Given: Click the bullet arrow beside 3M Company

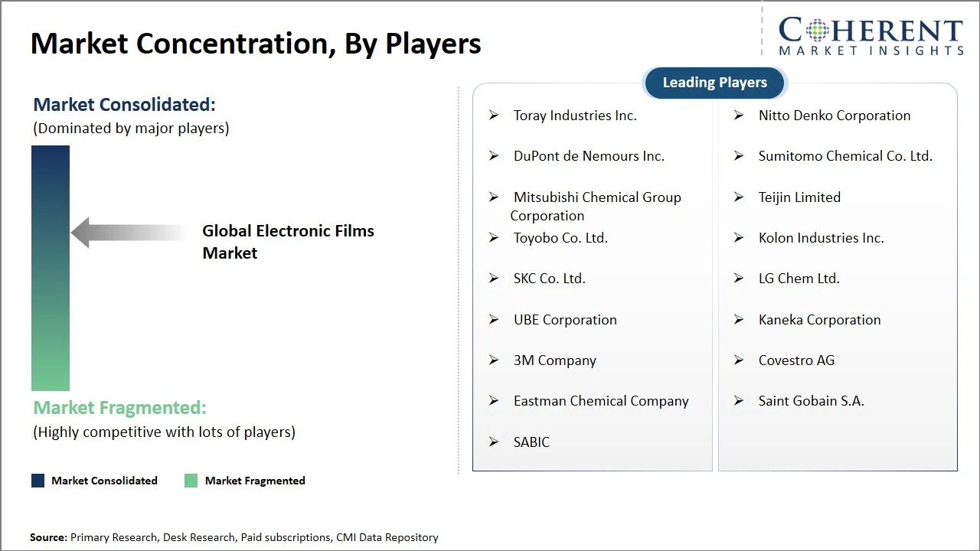Looking at the screenshot, I should pos(494,360).
